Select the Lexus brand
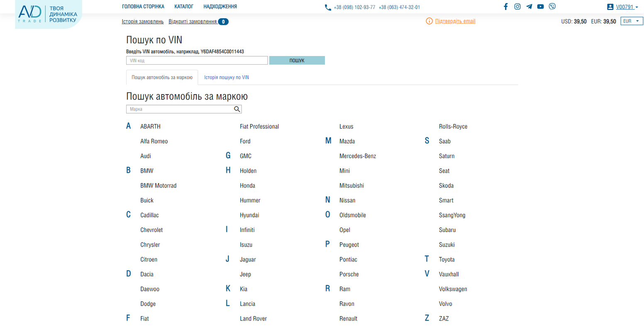The image size is (644, 332). (x=346, y=127)
